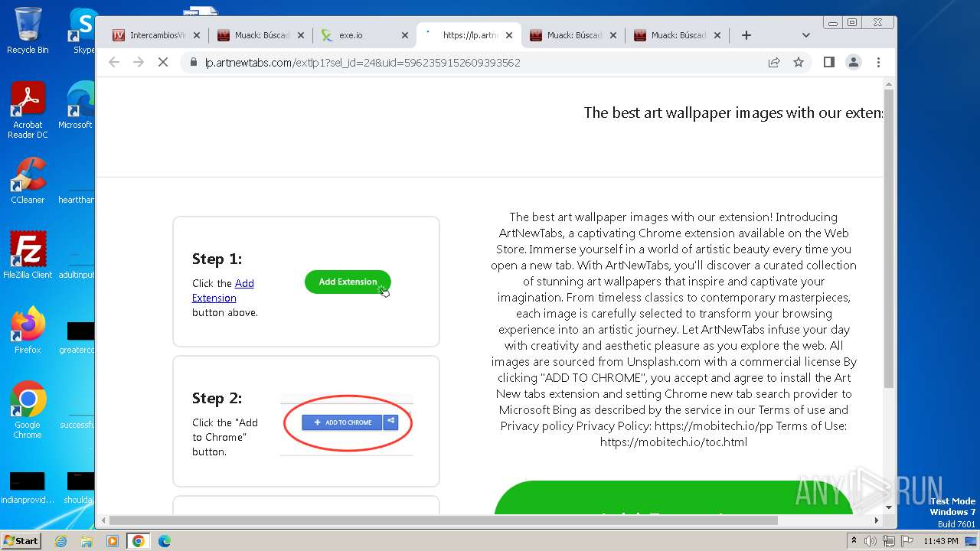
Task: Open the Recycle Bin desktop icon
Action: 28,31
